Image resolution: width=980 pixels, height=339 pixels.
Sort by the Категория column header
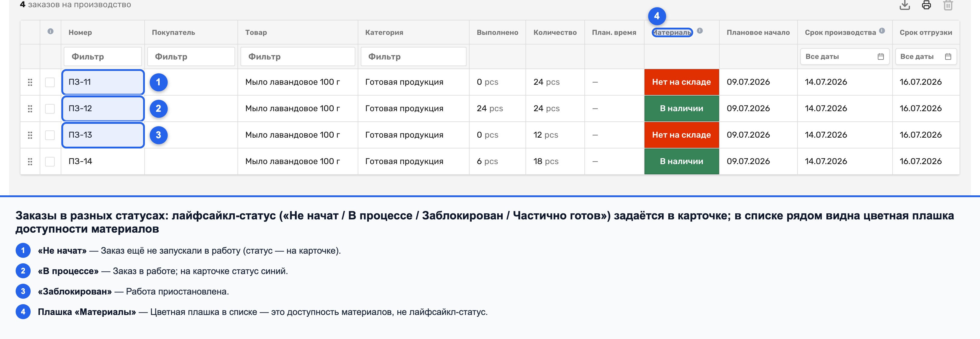click(384, 32)
